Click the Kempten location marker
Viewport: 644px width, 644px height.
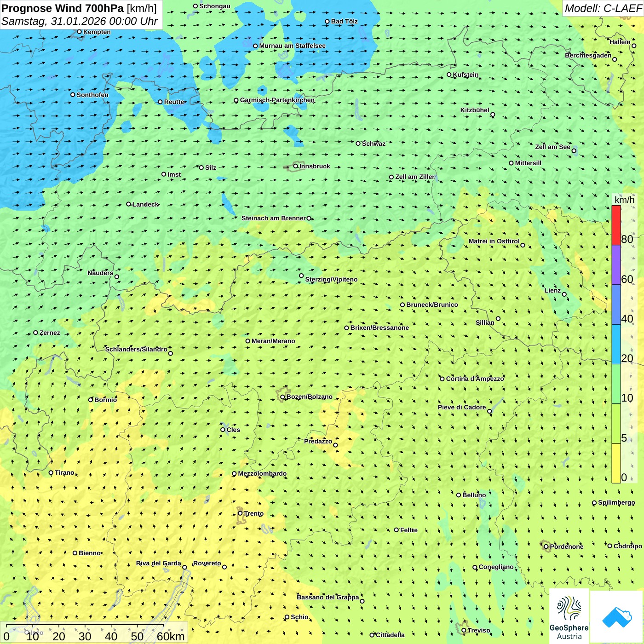pyautogui.click(x=79, y=32)
